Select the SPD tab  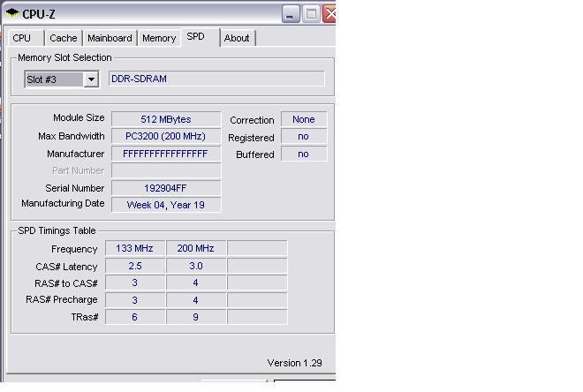point(200,37)
